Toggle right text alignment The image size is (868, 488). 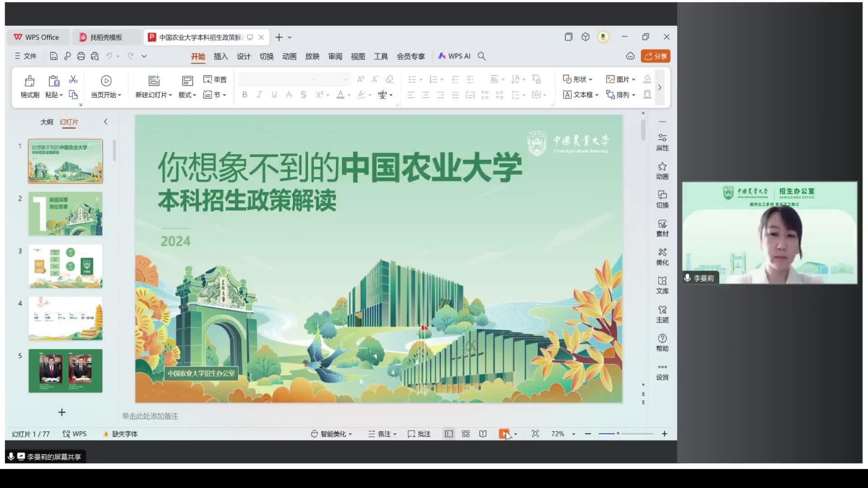pyautogui.click(x=440, y=95)
